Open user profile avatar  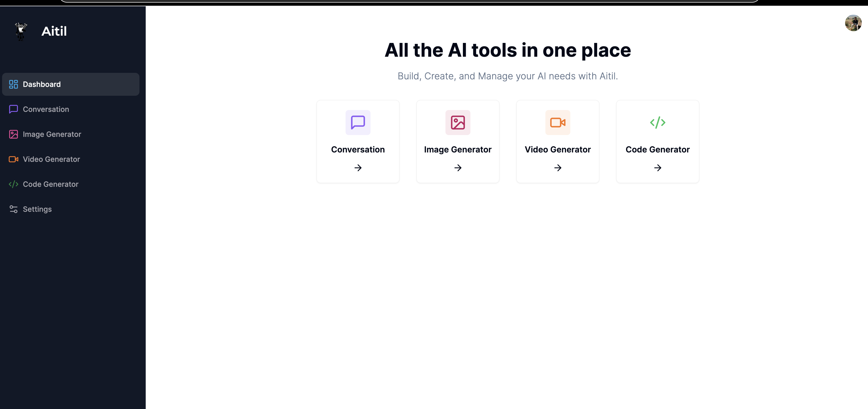853,23
